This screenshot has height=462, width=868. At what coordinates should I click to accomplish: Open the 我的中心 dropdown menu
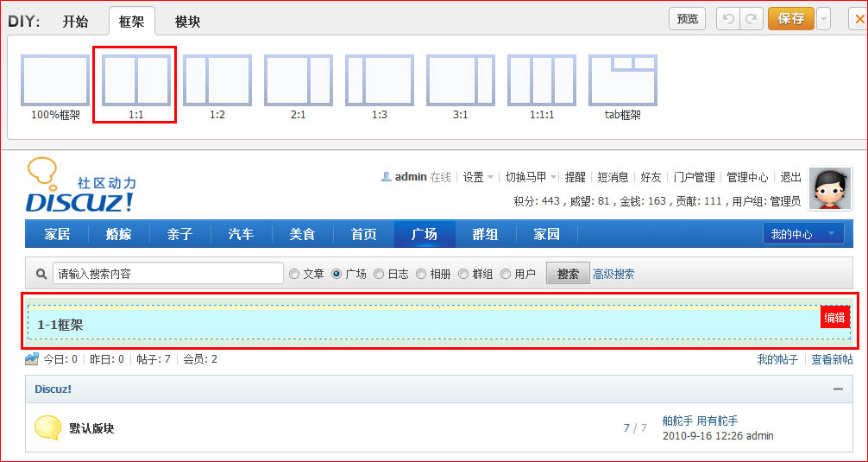coord(802,234)
